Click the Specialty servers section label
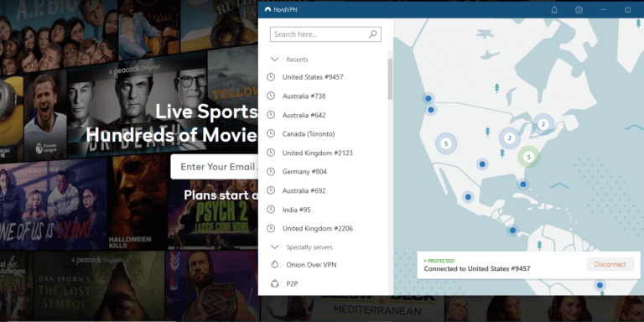This screenshot has width=644, height=322. click(309, 247)
